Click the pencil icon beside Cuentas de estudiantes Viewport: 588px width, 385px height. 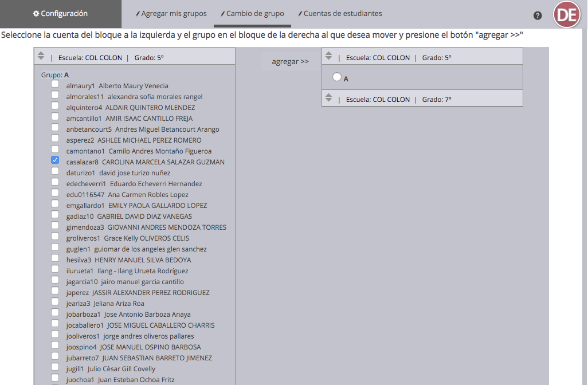pyautogui.click(x=300, y=14)
